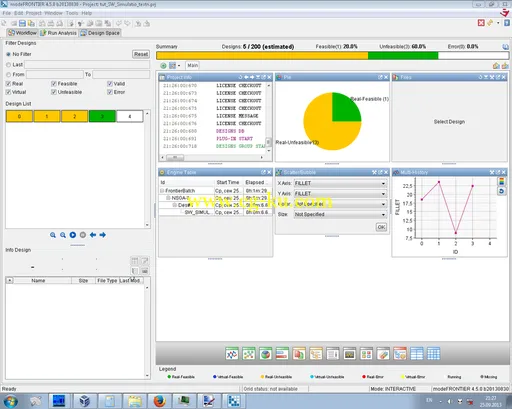The width and height of the screenshot is (512, 409).
Task: Click the grey stop button under Design List
Action: click(x=83, y=235)
